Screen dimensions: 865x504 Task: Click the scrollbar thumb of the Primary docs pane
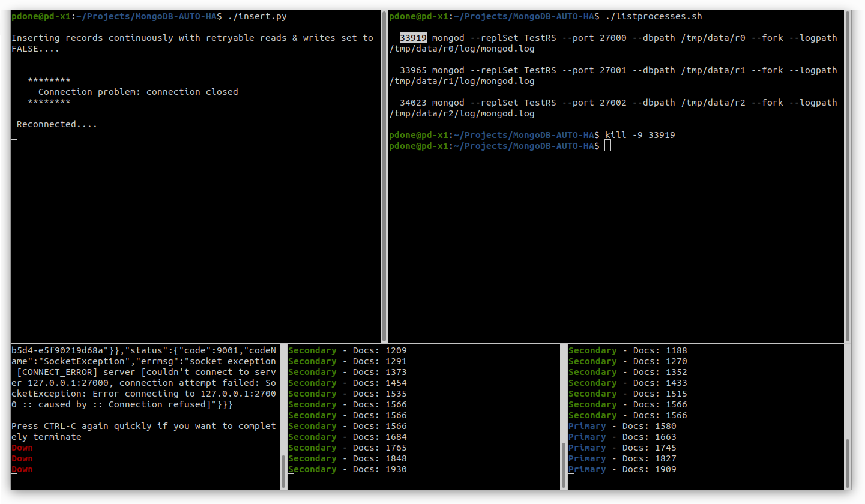pyautogui.click(x=848, y=462)
